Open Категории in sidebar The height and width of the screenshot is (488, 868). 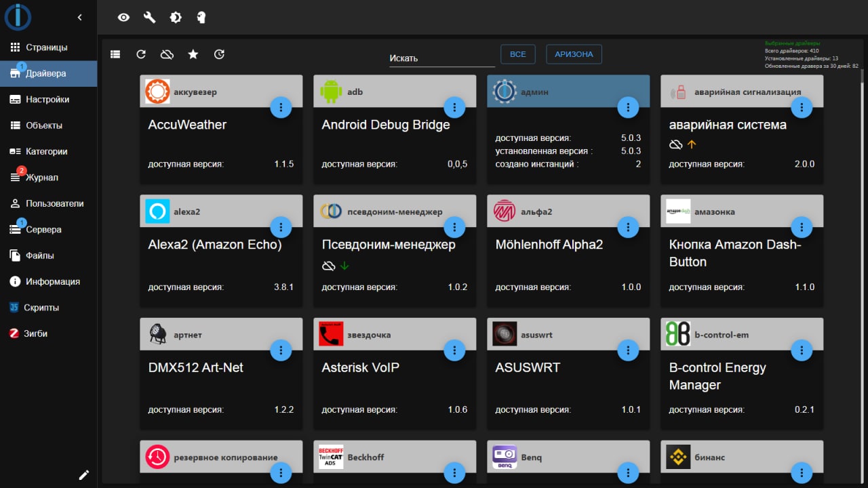click(48, 151)
